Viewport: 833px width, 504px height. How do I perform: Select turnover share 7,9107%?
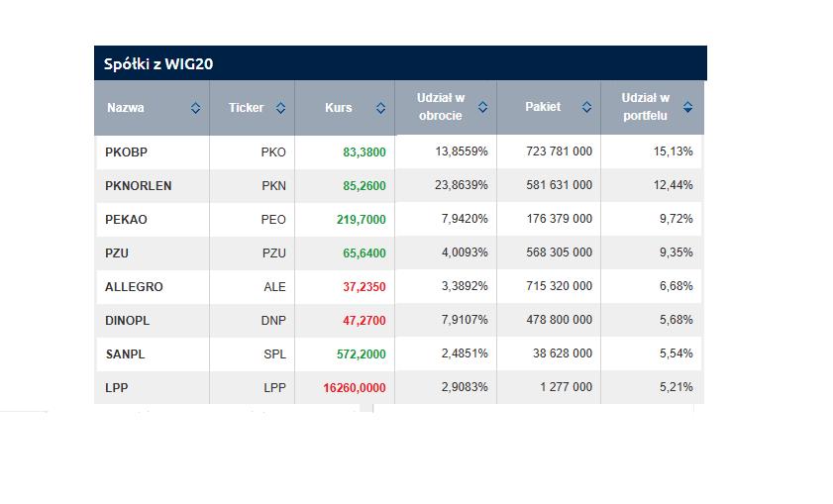pyautogui.click(x=465, y=320)
